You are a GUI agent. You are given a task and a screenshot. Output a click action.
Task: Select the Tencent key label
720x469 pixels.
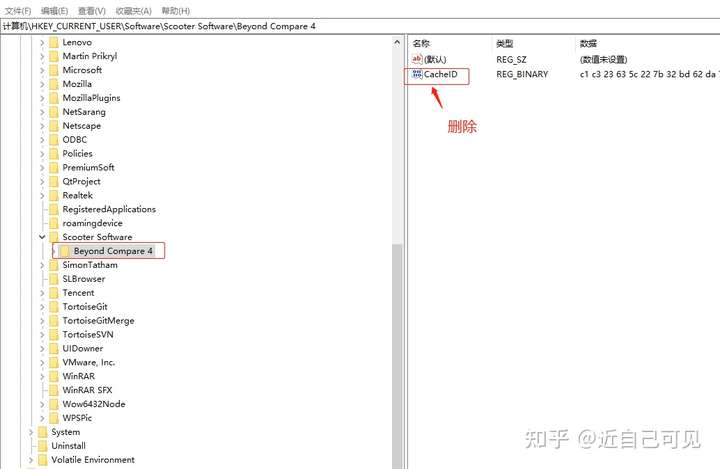click(x=78, y=293)
